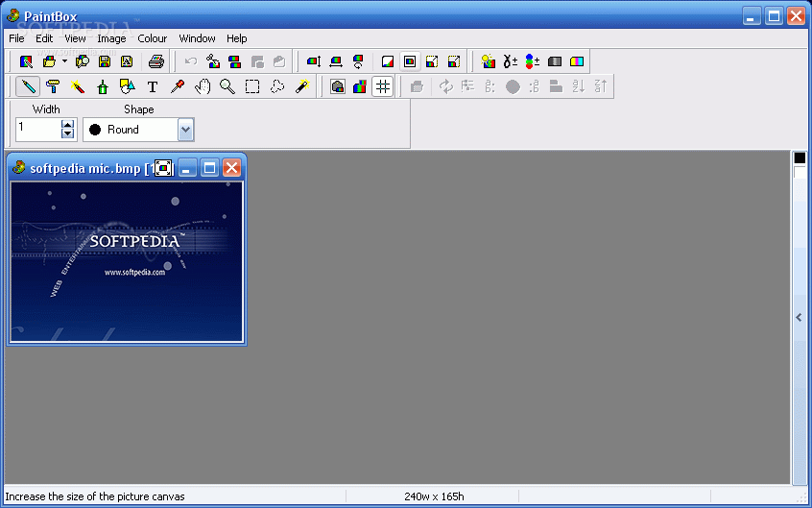812x508 pixels.
Task: Click the rotate image icon
Action: pos(358,61)
